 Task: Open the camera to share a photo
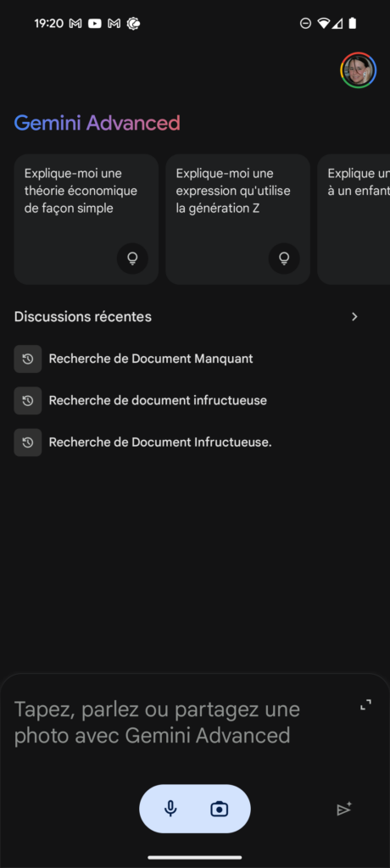220,809
